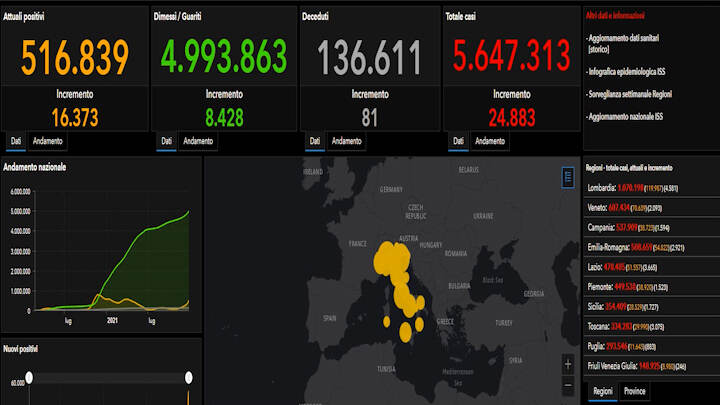Click the yellow bubble over Sicily
720x405 pixels.
[x=407, y=331]
